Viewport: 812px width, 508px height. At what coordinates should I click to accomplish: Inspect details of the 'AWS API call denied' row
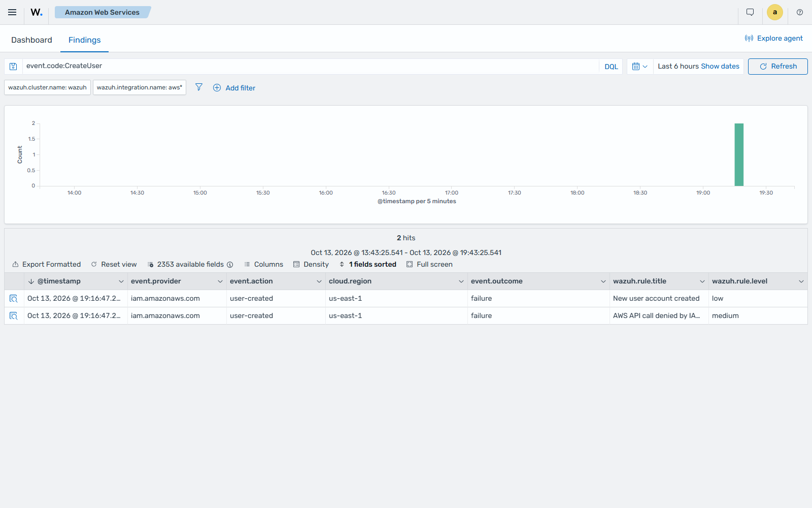click(14, 316)
